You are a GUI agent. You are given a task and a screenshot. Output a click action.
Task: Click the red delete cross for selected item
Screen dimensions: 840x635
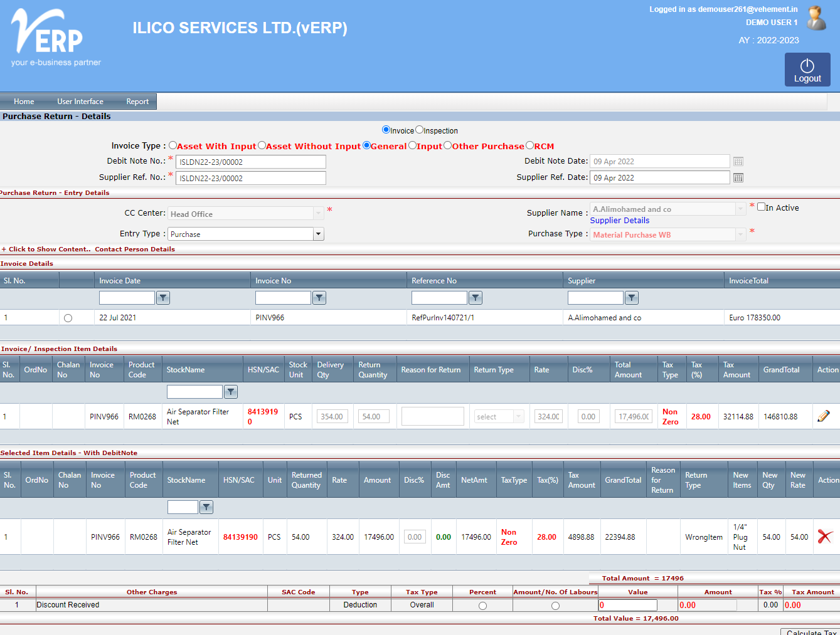click(825, 537)
